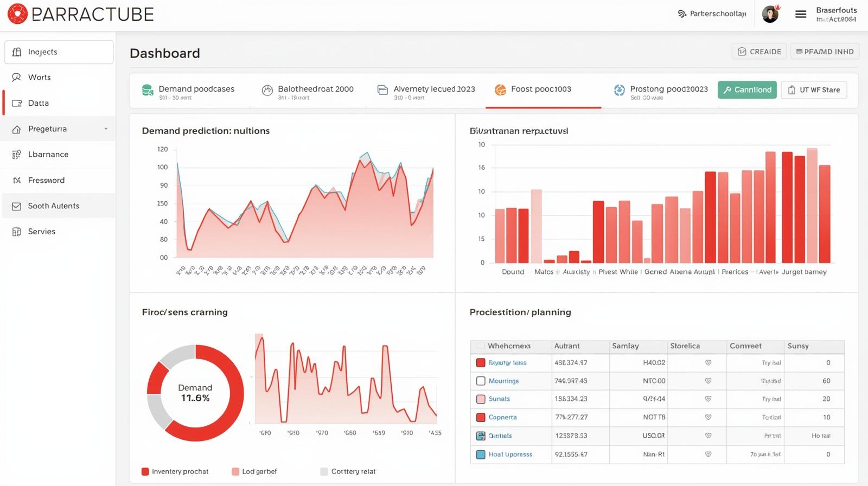The height and width of the screenshot is (486, 868).
Task: Switch to the Foost pooc1003 tab
Action: point(540,89)
